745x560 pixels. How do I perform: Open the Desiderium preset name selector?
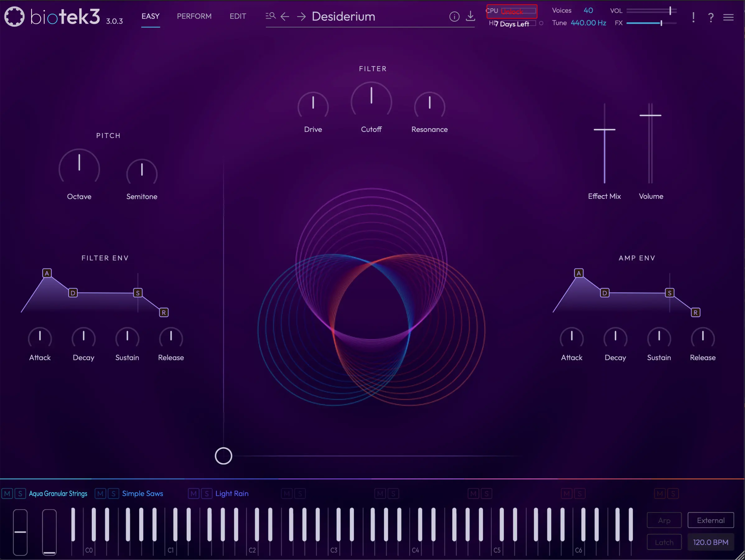point(343,16)
